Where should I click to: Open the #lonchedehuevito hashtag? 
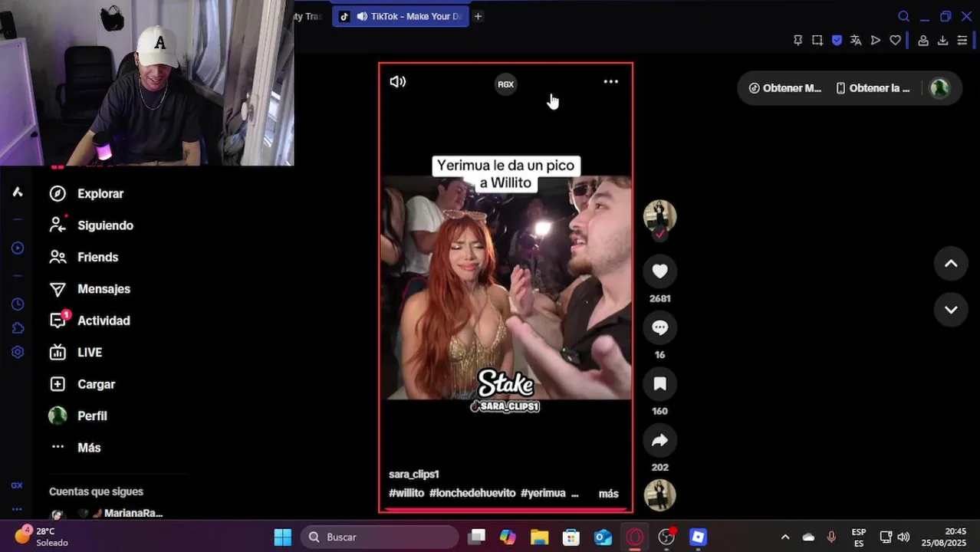point(472,493)
